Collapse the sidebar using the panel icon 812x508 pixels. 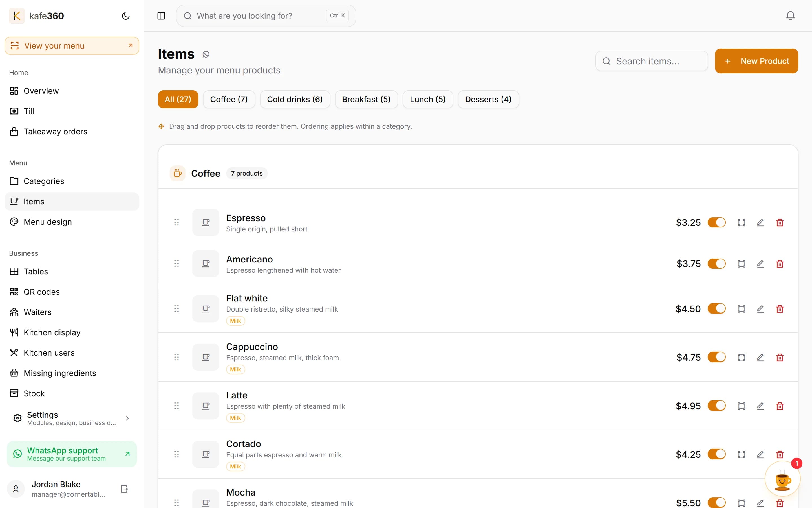161,16
